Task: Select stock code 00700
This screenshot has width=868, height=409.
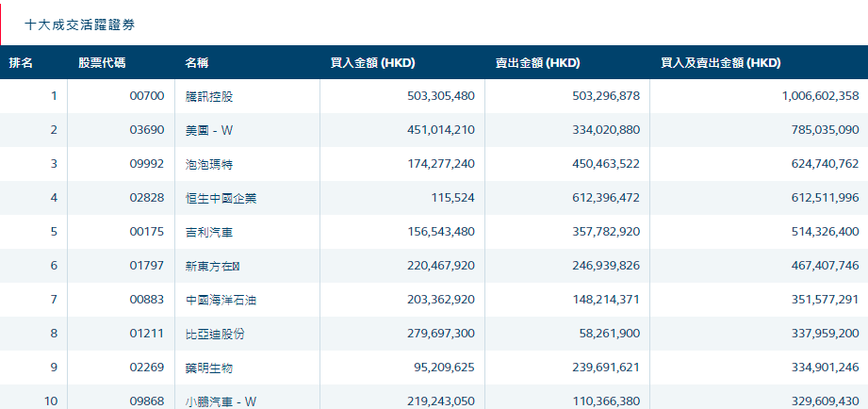Action: click(x=147, y=96)
